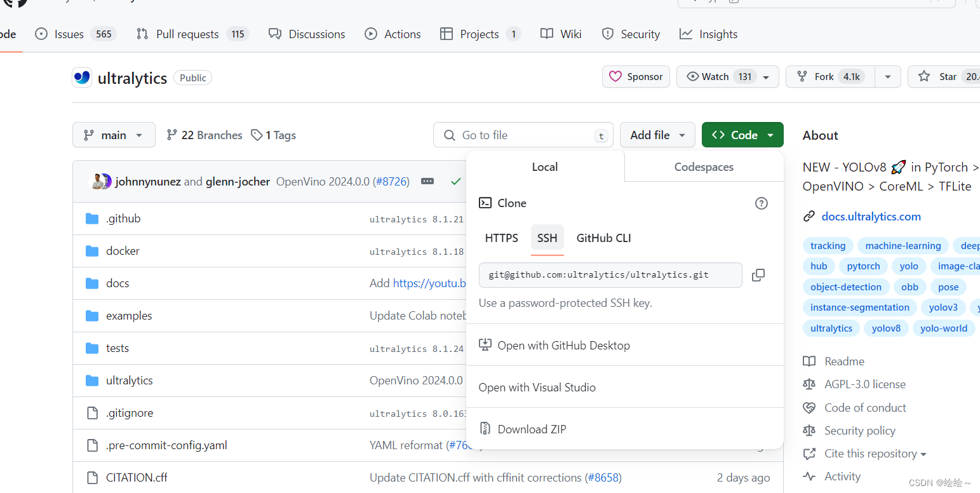Click the instance-segmentation topic tag
Viewport: 980px width, 493px height.
coord(860,307)
